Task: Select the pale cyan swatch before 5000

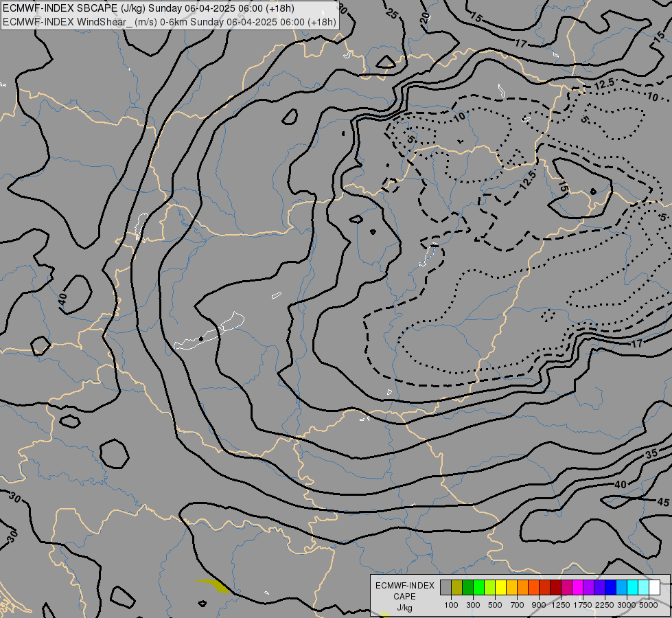Action: tap(643, 588)
